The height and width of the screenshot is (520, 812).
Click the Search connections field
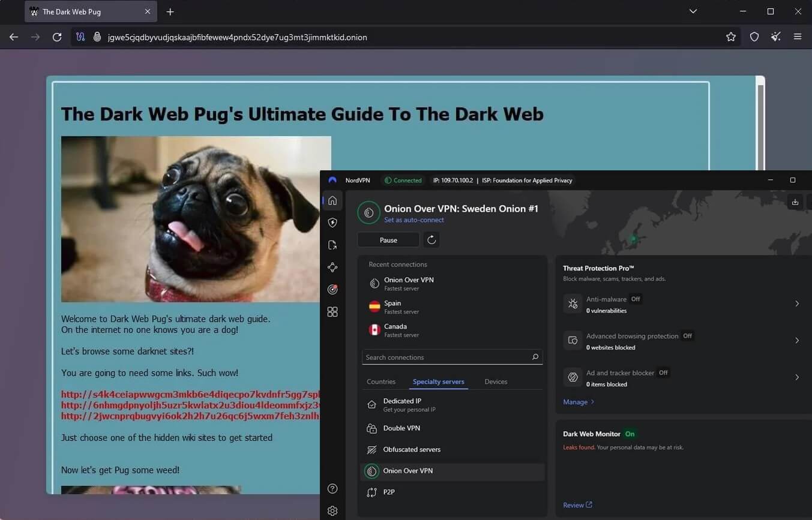click(x=452, y=357)
